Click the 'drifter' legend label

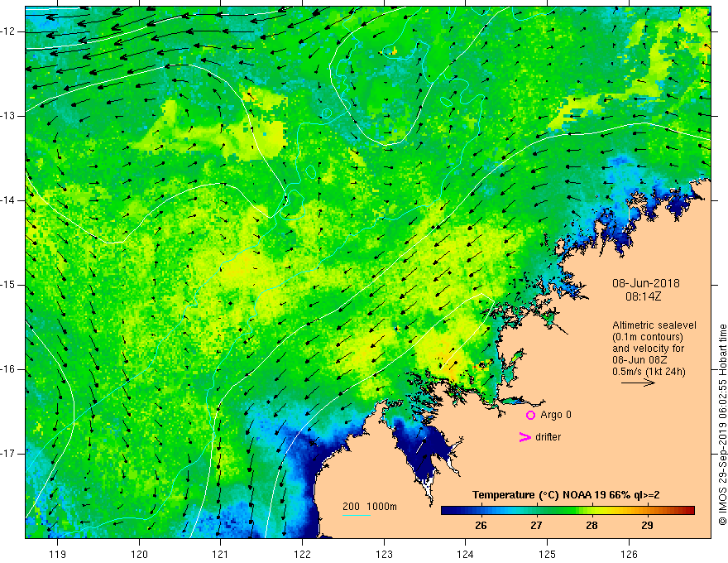tap(548, 436)
